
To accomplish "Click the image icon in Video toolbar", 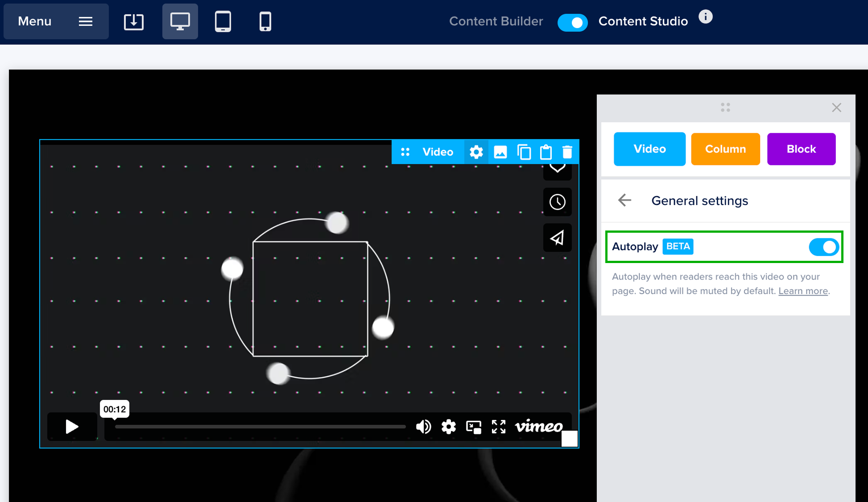I will point(500,152).
